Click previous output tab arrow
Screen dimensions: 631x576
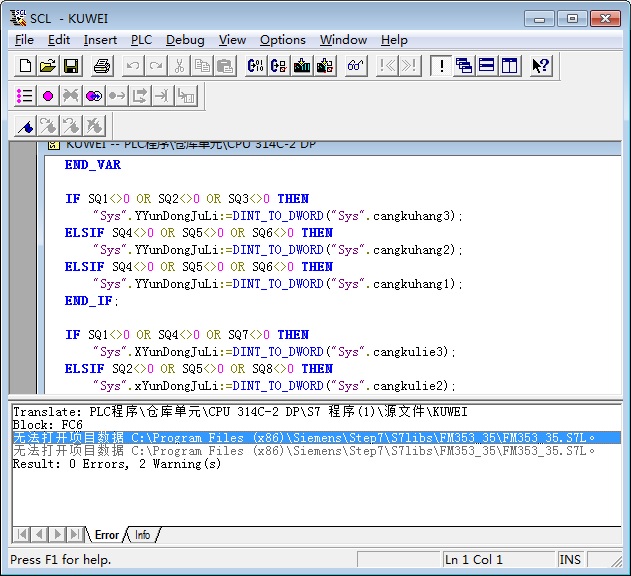point(39,535)
